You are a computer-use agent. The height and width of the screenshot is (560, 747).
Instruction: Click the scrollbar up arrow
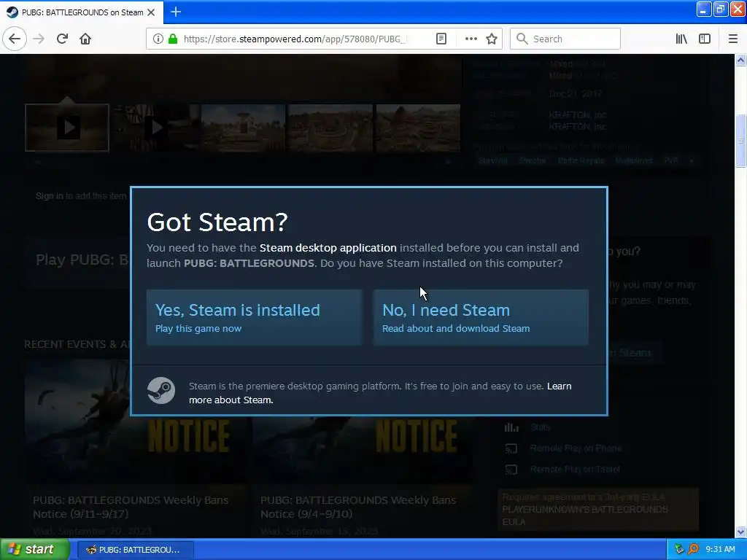(x=740, y=60)
